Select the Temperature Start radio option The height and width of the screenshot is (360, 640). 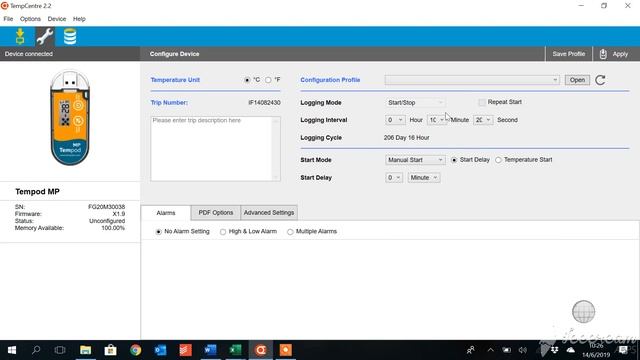498,160
